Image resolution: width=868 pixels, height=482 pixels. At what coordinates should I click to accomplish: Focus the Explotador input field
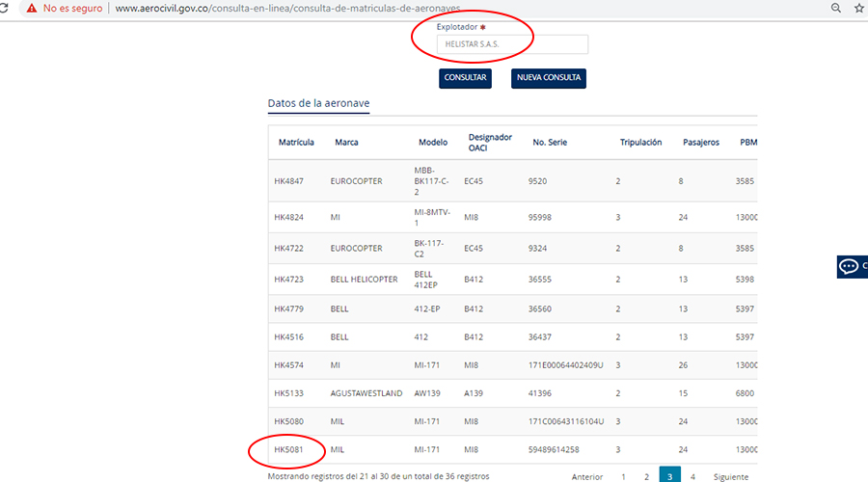pyautogui.click(x=512, y=44)
